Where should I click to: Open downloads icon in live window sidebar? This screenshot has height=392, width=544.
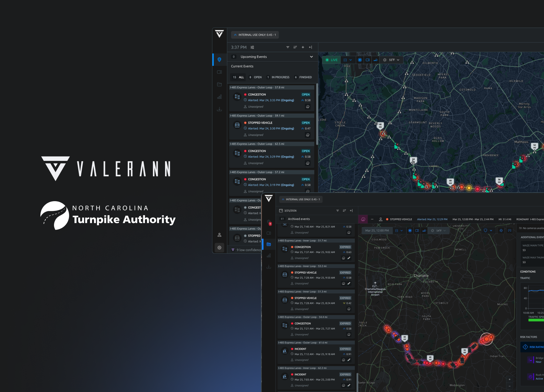pos(219,109)
